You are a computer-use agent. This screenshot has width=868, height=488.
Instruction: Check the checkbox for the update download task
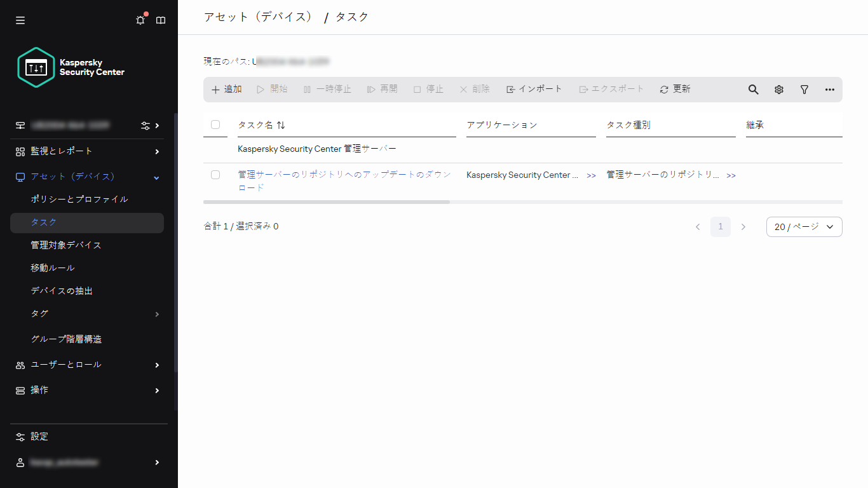215,175
